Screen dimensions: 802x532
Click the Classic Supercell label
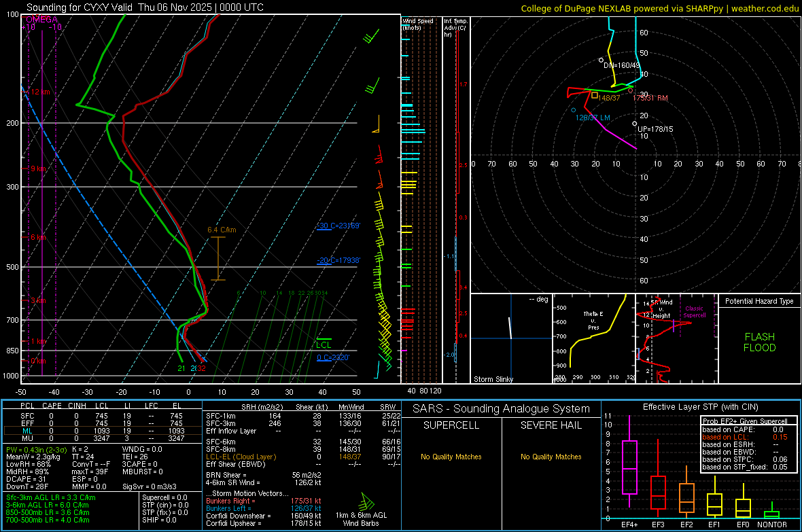coord(695,312)
